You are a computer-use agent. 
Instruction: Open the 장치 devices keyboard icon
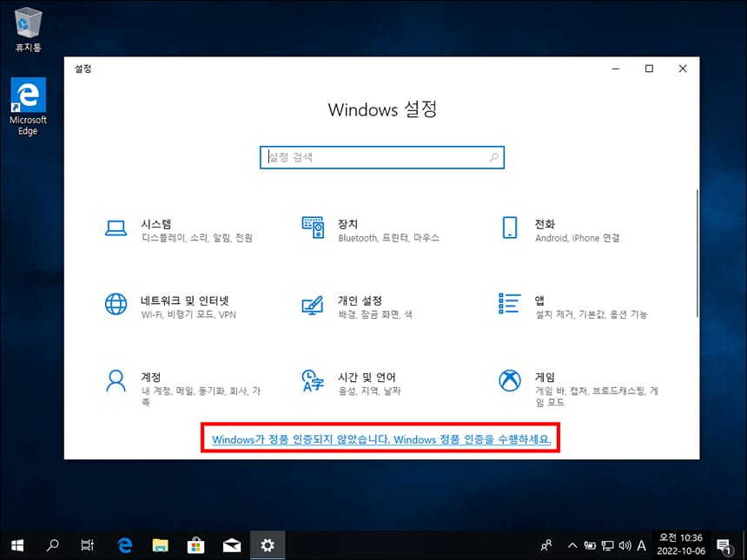pos(313,227)
